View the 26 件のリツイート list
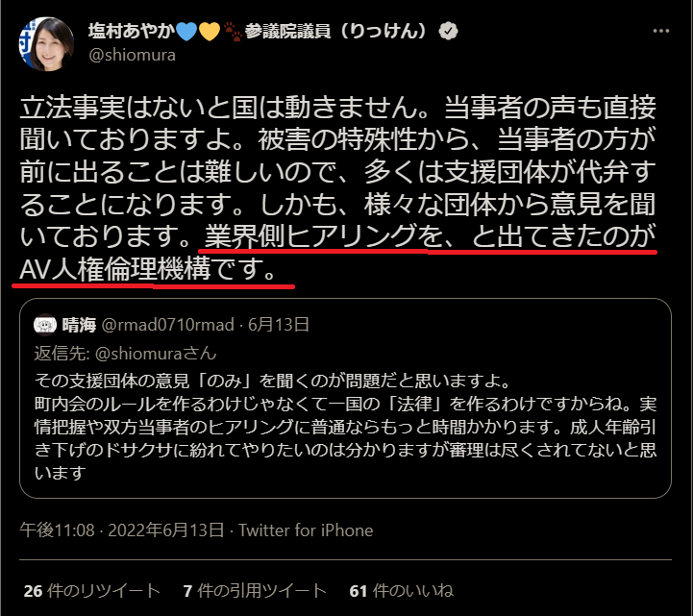This screenshot has width=693, height=616. pos(91,591)
